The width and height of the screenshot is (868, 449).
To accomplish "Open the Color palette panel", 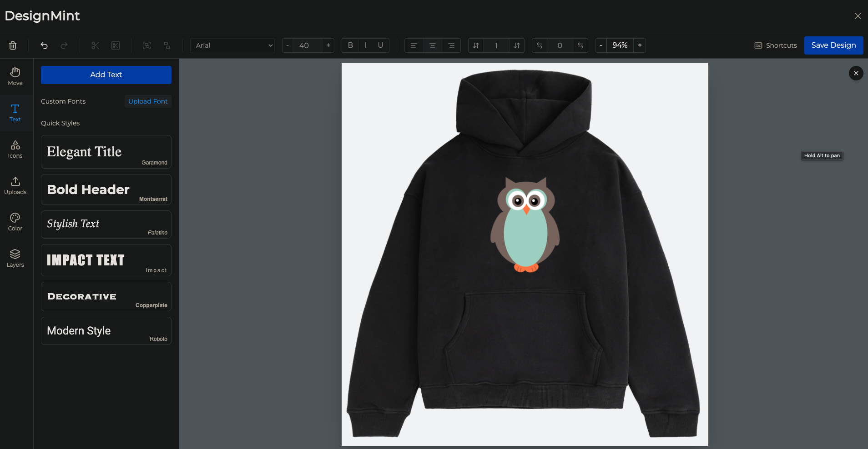I will point(15,222).
